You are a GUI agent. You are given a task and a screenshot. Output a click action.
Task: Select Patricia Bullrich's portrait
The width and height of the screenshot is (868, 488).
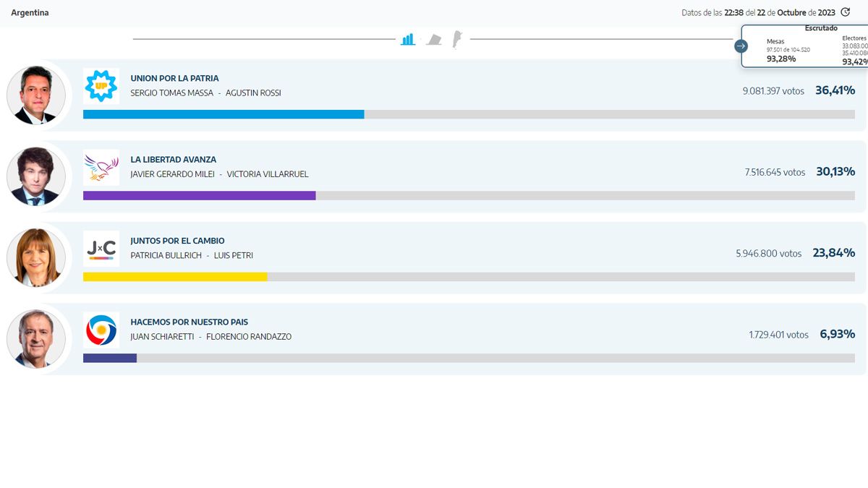pos(36,257)
